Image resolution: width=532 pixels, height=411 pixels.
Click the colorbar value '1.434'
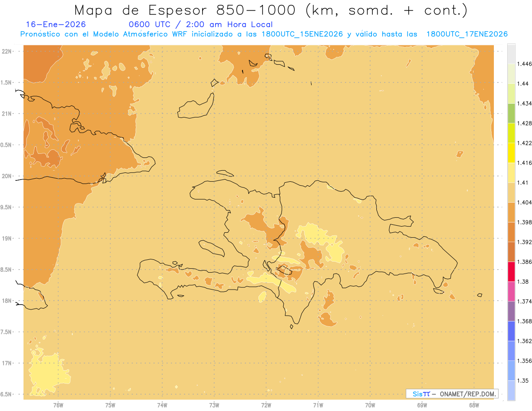[524, 103]
